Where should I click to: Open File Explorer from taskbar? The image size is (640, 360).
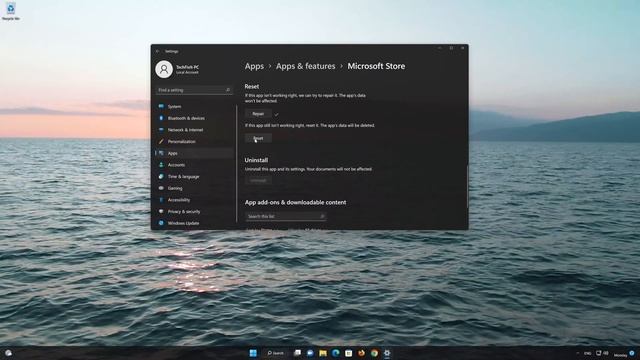pos(323,353)
